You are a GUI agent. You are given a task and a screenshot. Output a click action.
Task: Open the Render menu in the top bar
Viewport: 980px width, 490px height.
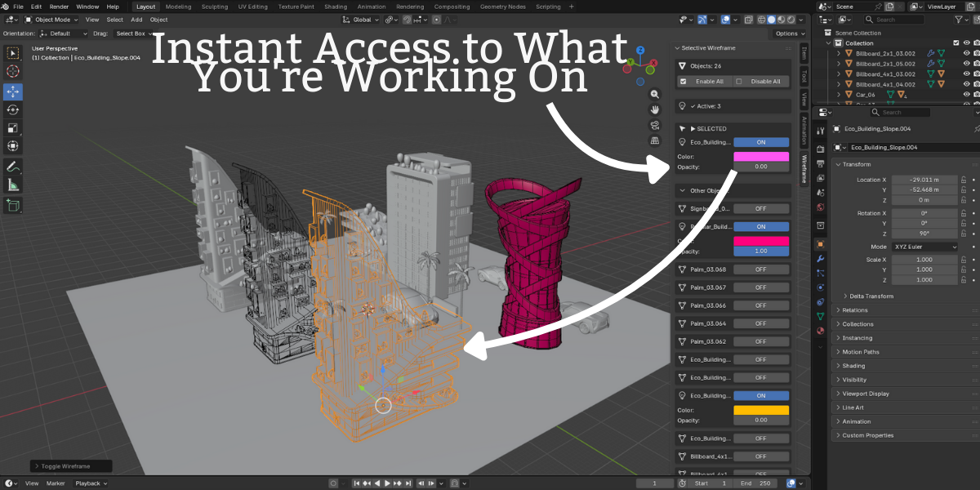click(x=58, y=7)
